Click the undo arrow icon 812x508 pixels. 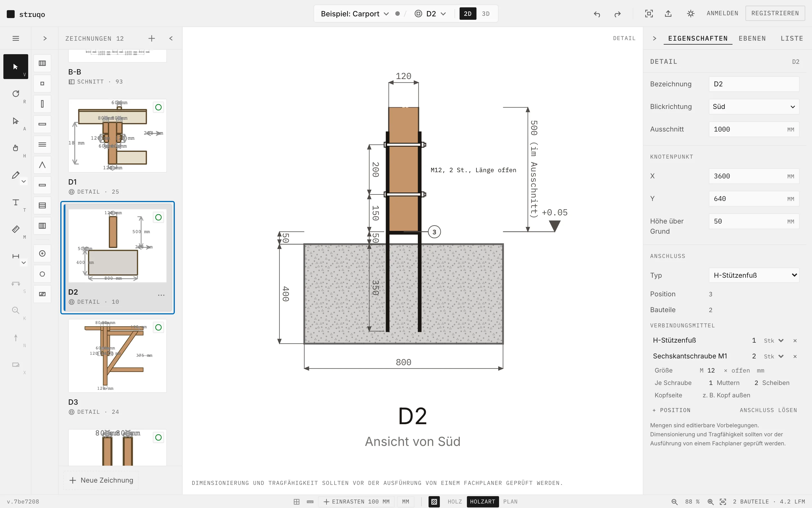pos(597,14)
